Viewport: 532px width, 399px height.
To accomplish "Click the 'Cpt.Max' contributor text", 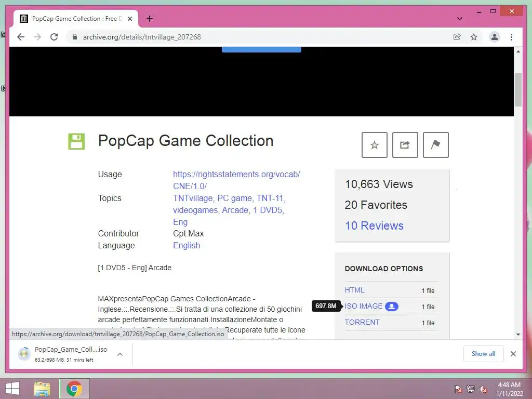I will (188, 233).
